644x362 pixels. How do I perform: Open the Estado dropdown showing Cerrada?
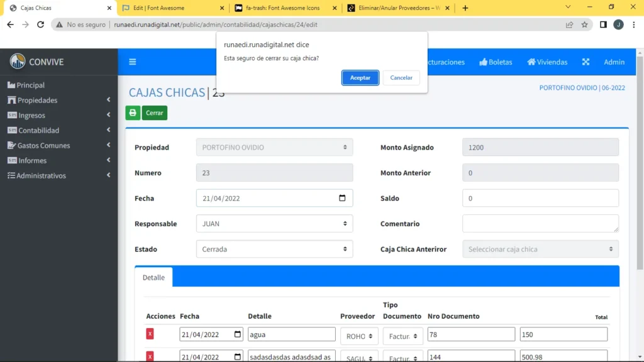(274, 250)
